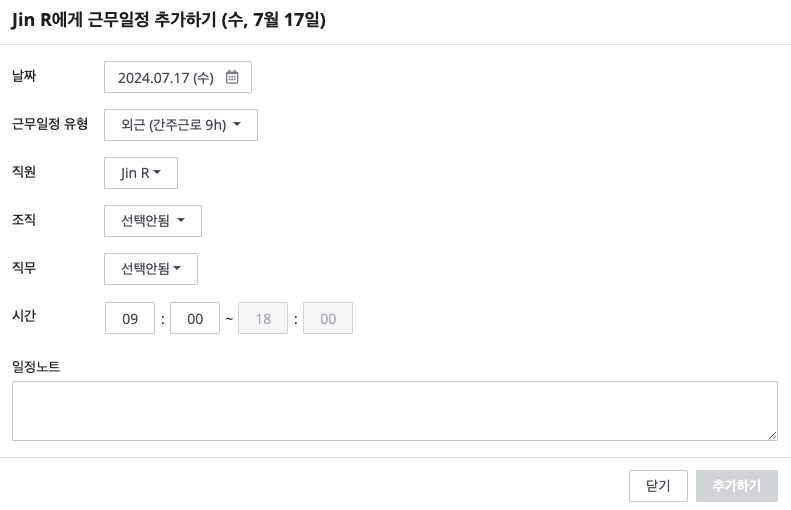The height and width of the screenshot is (510, 791).
Task: Click the calendar icon in the date field
Action: point(232,77)
